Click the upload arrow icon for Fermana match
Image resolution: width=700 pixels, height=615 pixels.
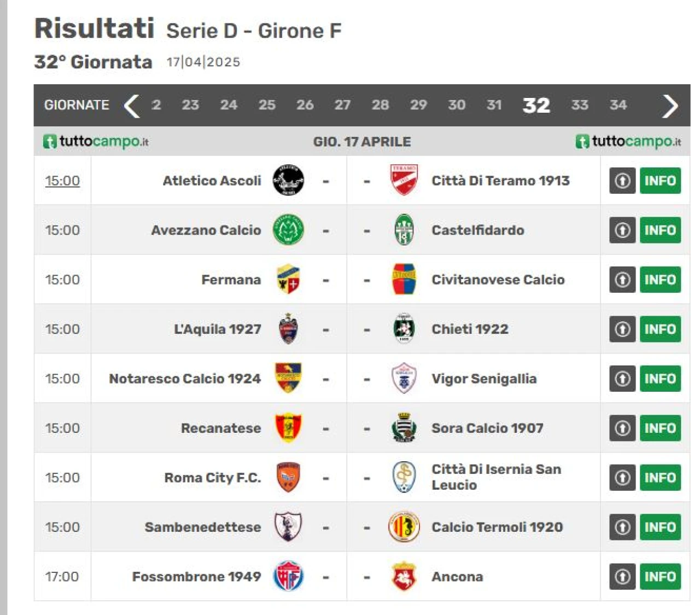(x=622, y=280)
